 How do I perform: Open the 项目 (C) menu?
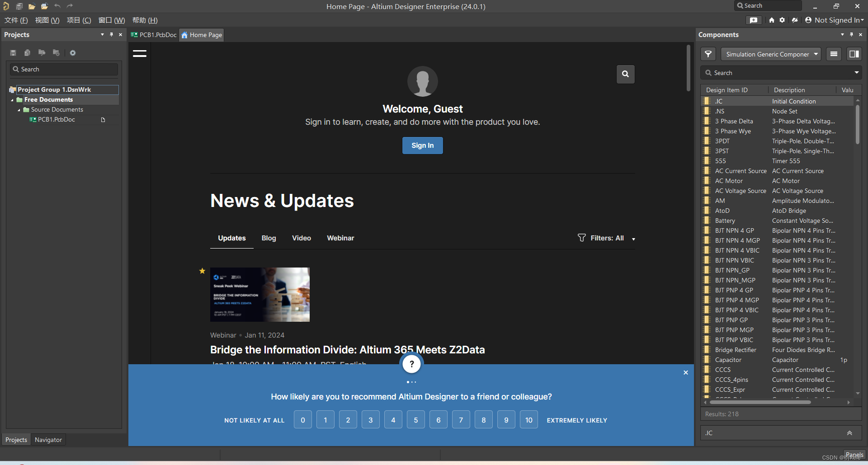click(x=79, y=20)
